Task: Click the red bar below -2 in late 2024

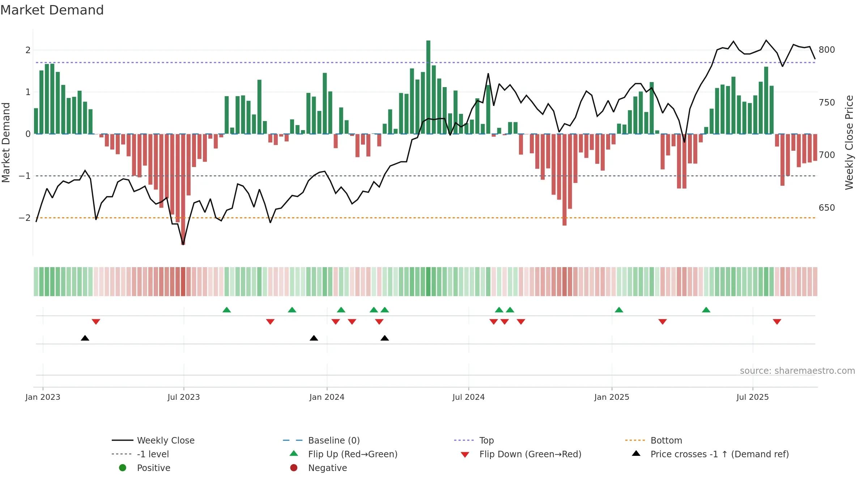Action: (565, 180)
